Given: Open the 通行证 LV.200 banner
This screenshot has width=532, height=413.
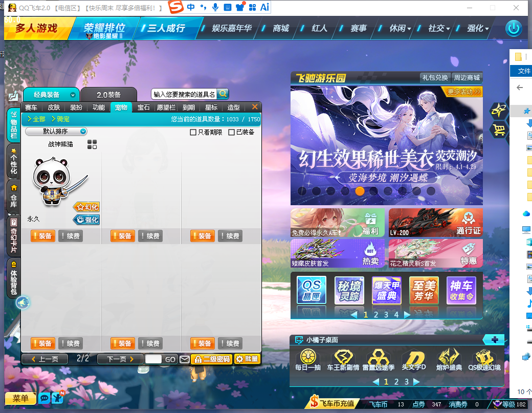Looking at the screenshot, I should pyautogui.click(x=436, y=223).
